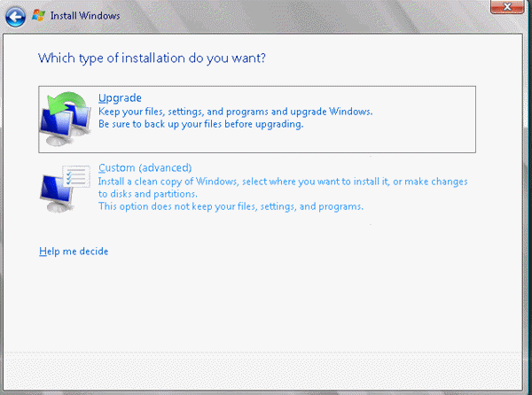This screenshot has width=532, height=395.
Task: Open the Help me decide link
Action: [74, 252]
